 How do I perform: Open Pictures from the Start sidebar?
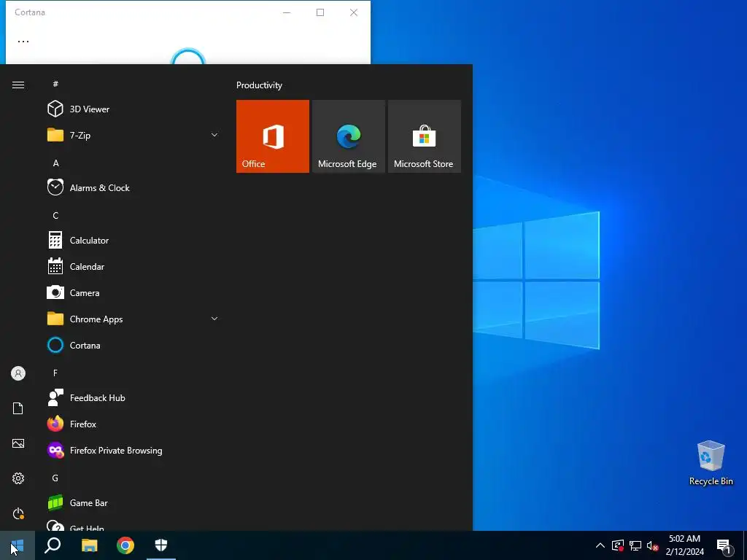pyautogui.click(x=18, y=443)
